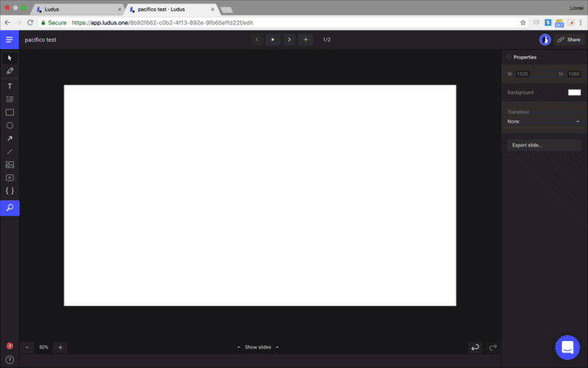Select the image insert tool
Screen dimensions: 588x368
click(10, 164)
